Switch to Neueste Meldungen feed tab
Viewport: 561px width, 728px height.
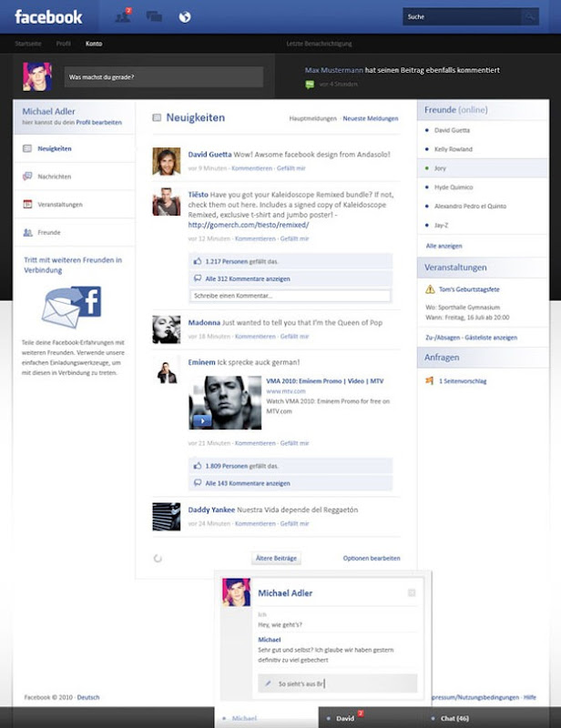coord(371,118)
